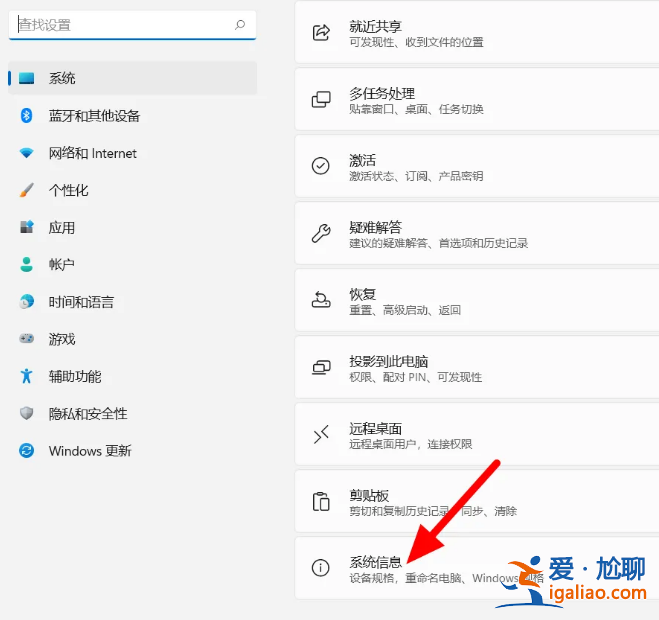This screenshot has height=620, width=659.
Task: Click the checkmark circle icon for 激活
Action: pyautogui.click(x=321, y=166)
